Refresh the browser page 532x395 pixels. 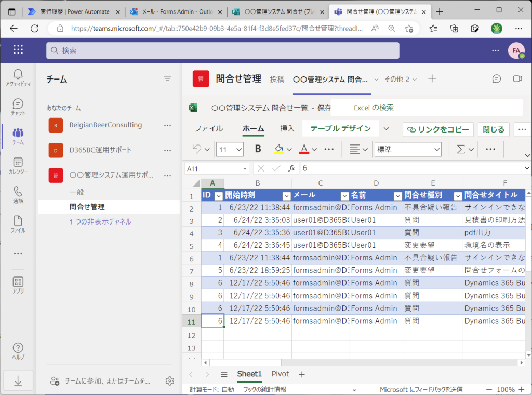35,29
